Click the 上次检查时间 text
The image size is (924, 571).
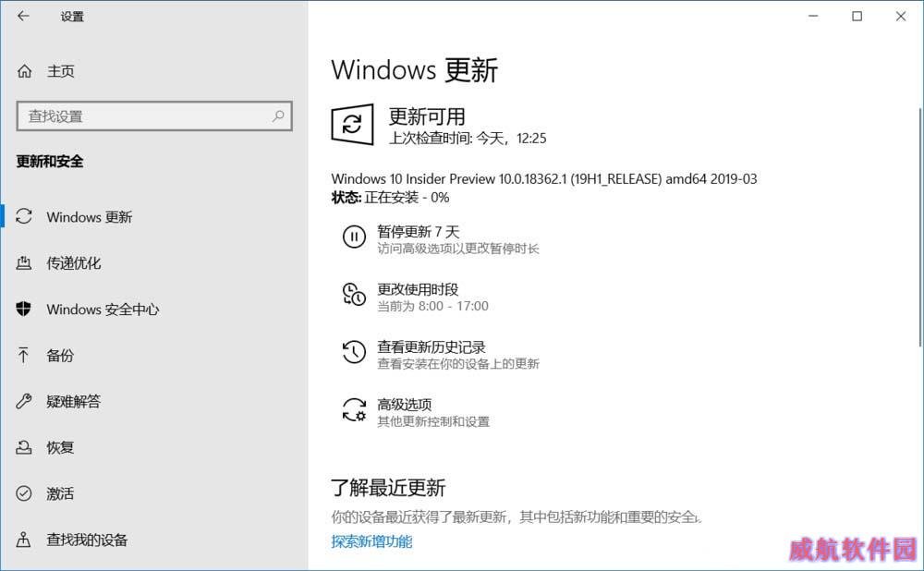tap(468, 139)
